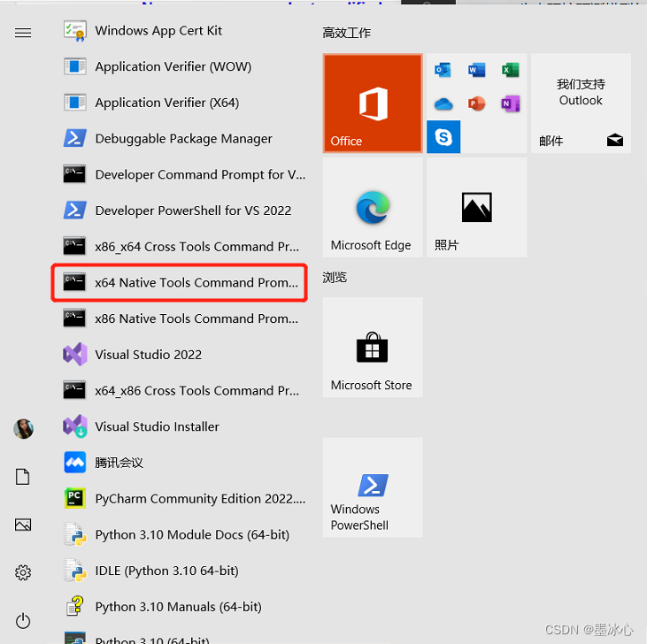Click the Power button icon
The height and width of the screenshot is (644, 647).
click(x=23, y=621)
